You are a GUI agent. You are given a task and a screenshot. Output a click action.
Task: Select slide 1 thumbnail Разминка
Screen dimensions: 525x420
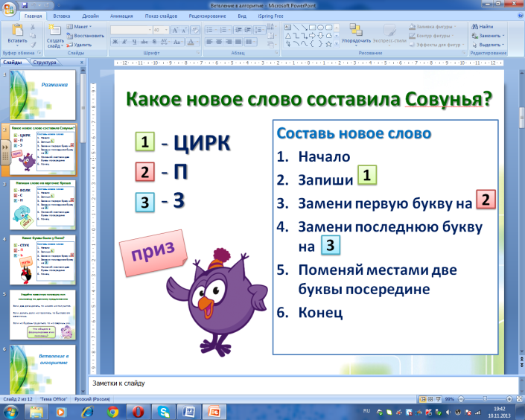pyautogui.click(x=42, y=95)
